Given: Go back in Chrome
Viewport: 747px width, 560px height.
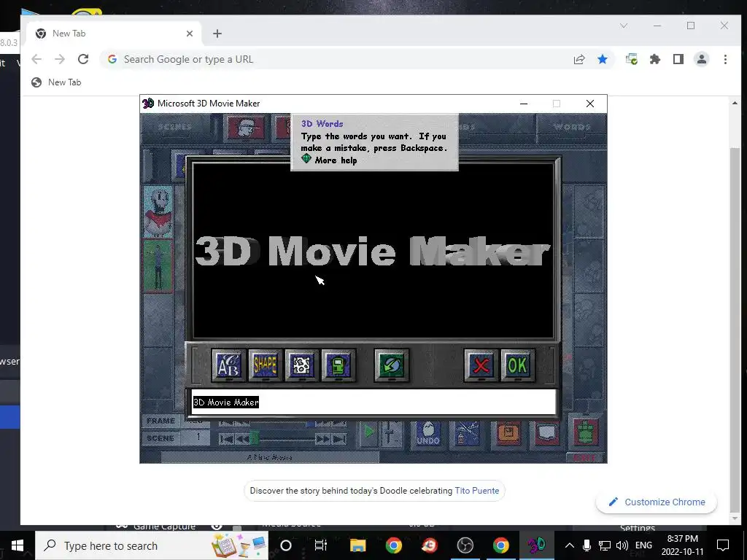Looking at the screenshot, I should tap(36, 59).
